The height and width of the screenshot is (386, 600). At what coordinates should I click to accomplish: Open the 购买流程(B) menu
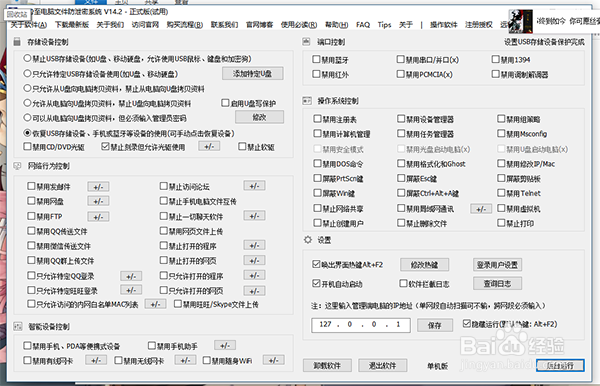185,25
